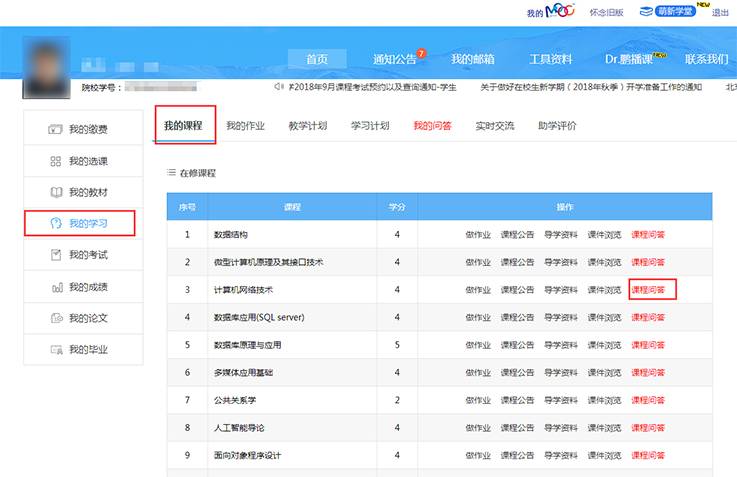Screen dimensions: 737x477
Task: Open 课程公告 for 数据结构
Action: [517, 235]
